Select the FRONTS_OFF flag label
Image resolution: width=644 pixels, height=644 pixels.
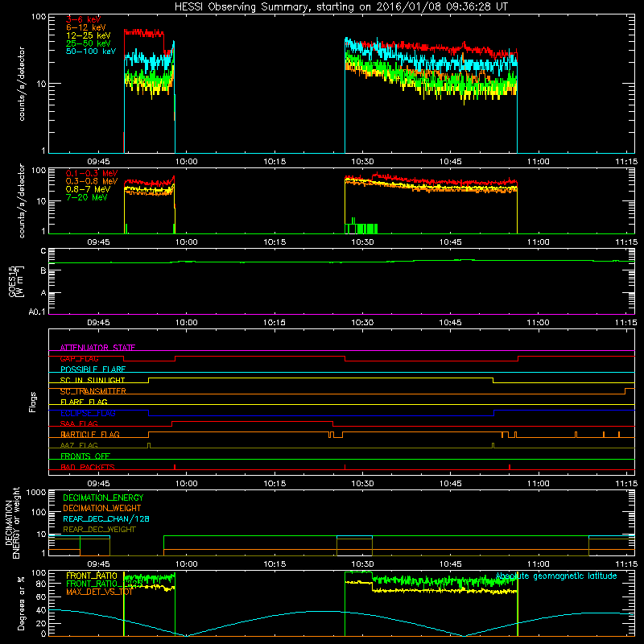point(85,456)
